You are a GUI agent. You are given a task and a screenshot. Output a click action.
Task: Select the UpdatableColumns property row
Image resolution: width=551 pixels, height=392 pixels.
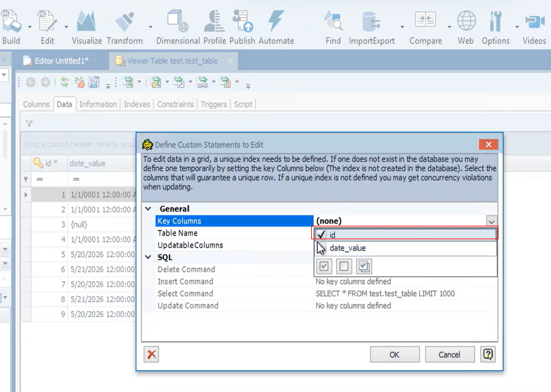coord(234,245)
